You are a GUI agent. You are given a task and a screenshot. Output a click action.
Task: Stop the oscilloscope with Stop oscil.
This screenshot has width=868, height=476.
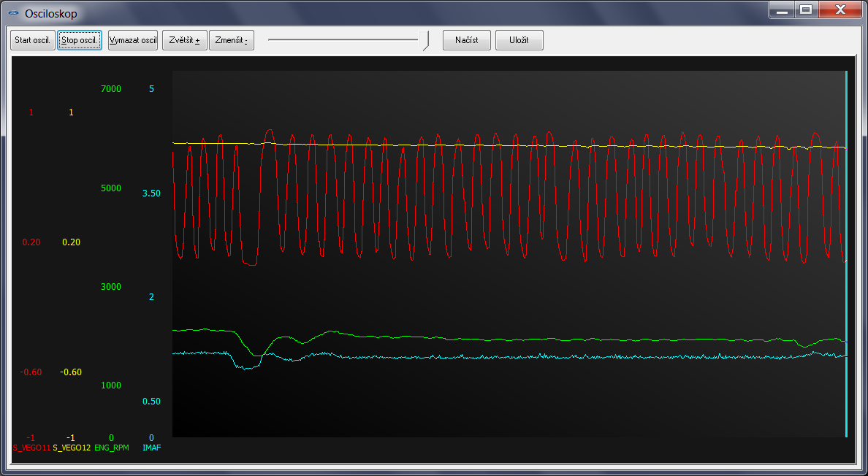(80, 40)
